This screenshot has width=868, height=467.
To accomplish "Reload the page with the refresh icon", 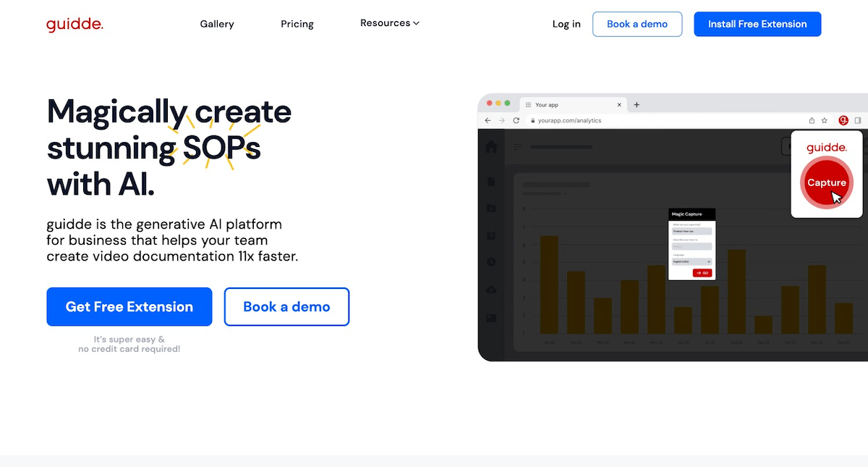I will tap(516, 120).
